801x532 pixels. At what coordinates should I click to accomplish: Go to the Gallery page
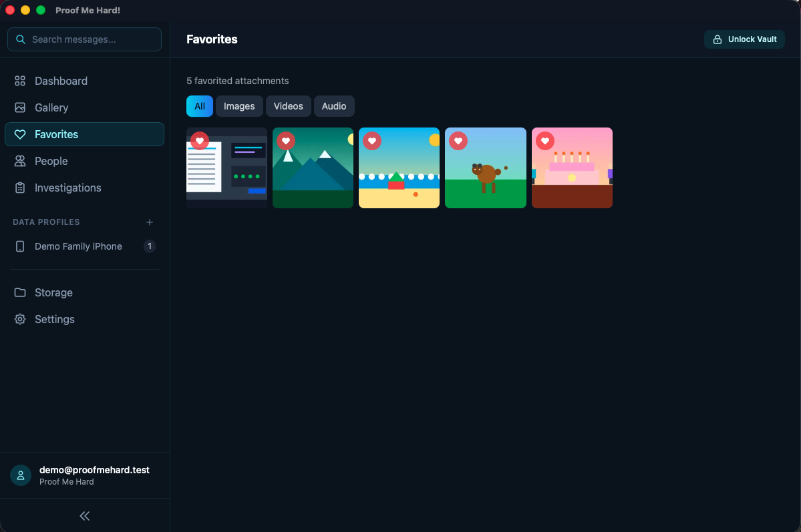(84, 107)
